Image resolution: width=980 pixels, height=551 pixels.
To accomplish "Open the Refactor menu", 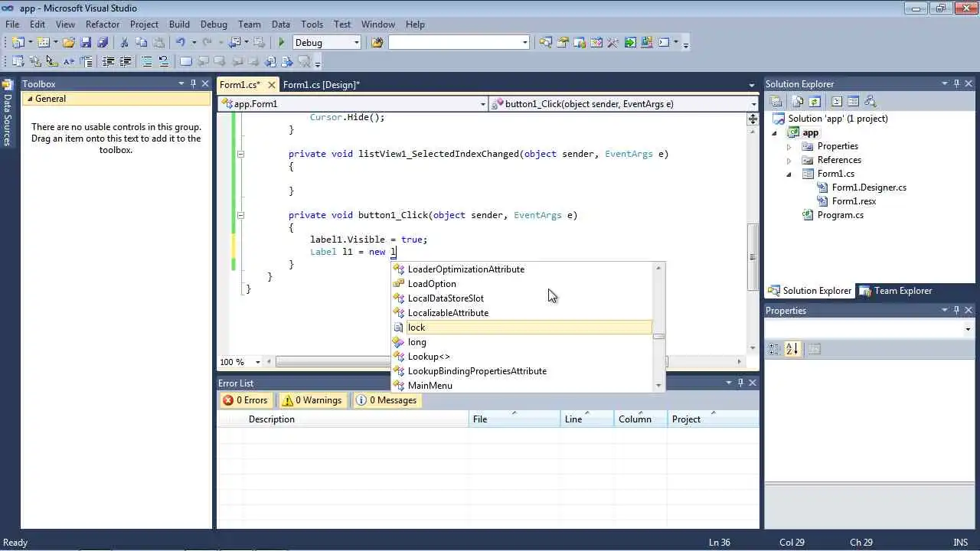I will point(103,24).
